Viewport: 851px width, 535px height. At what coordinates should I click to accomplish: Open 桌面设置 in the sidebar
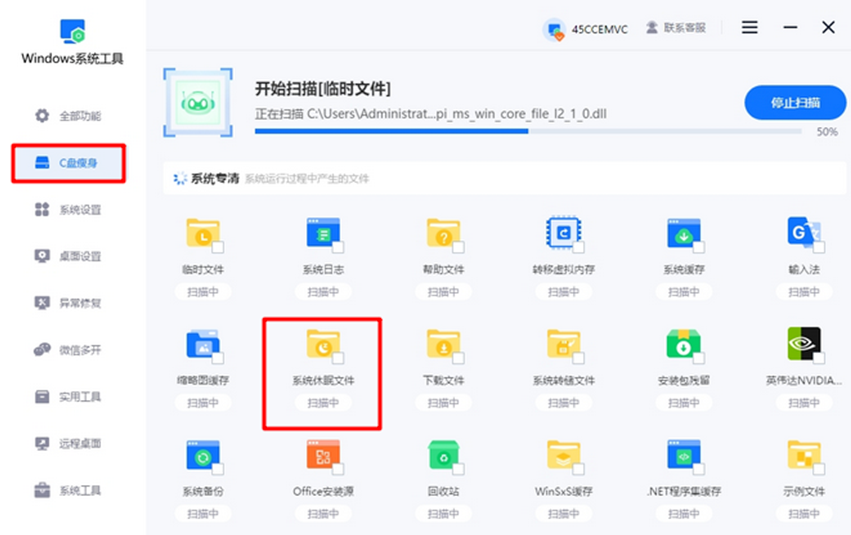68,256
